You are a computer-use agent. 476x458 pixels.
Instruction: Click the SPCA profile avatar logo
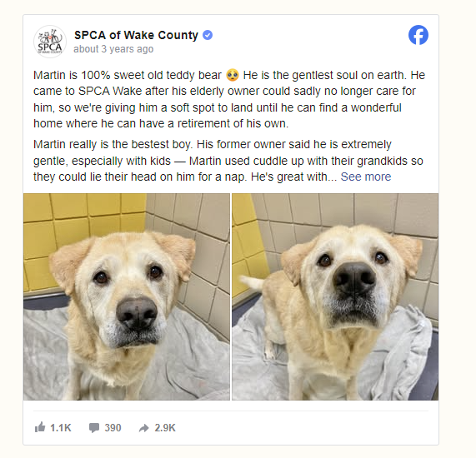[x=50, y=42]
